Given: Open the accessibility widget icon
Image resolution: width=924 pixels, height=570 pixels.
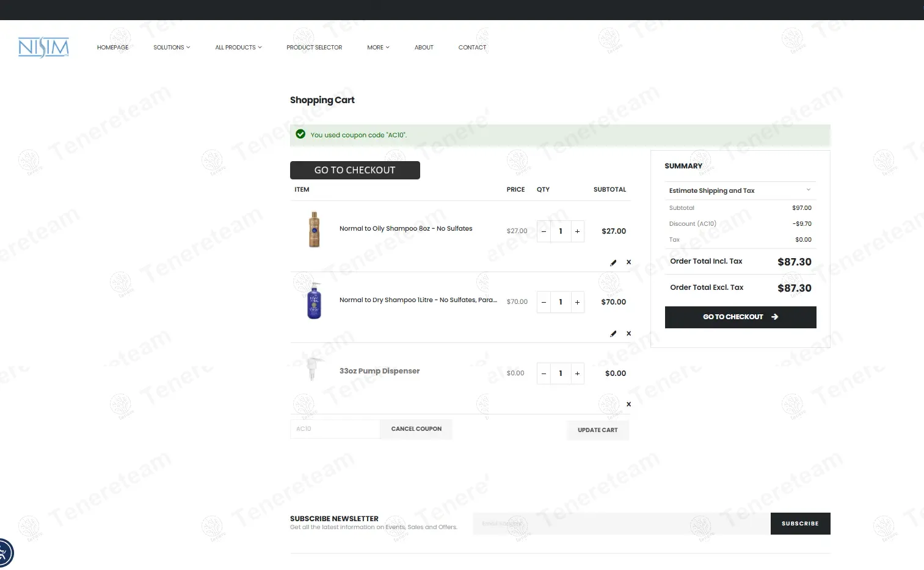Looking at the screenshot, I should tap(3, 554).
